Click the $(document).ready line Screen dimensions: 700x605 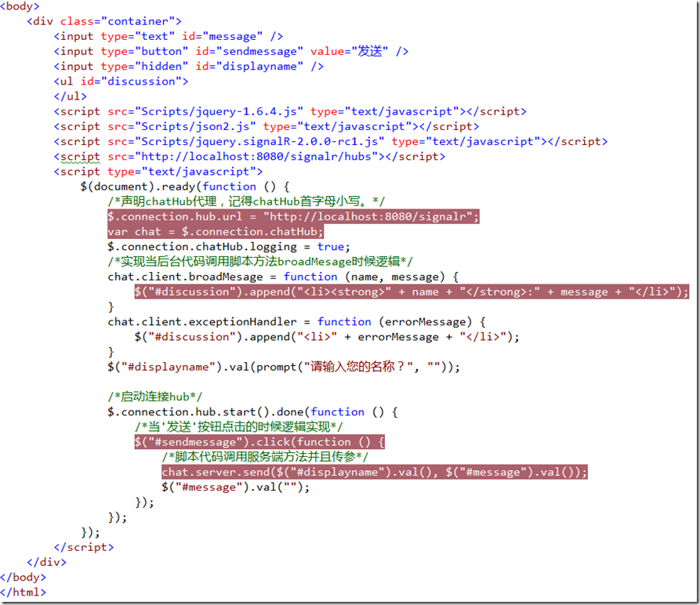[185, 187]
